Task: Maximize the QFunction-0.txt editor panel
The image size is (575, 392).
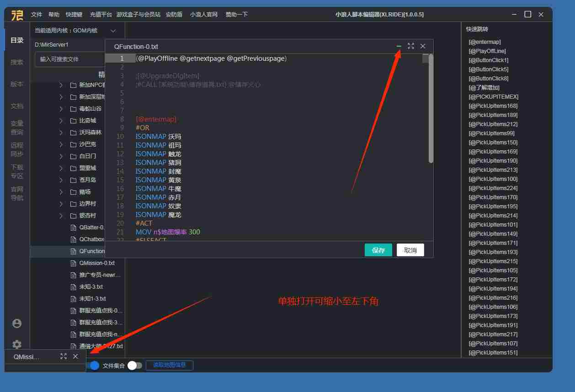Action: point(410,46)
